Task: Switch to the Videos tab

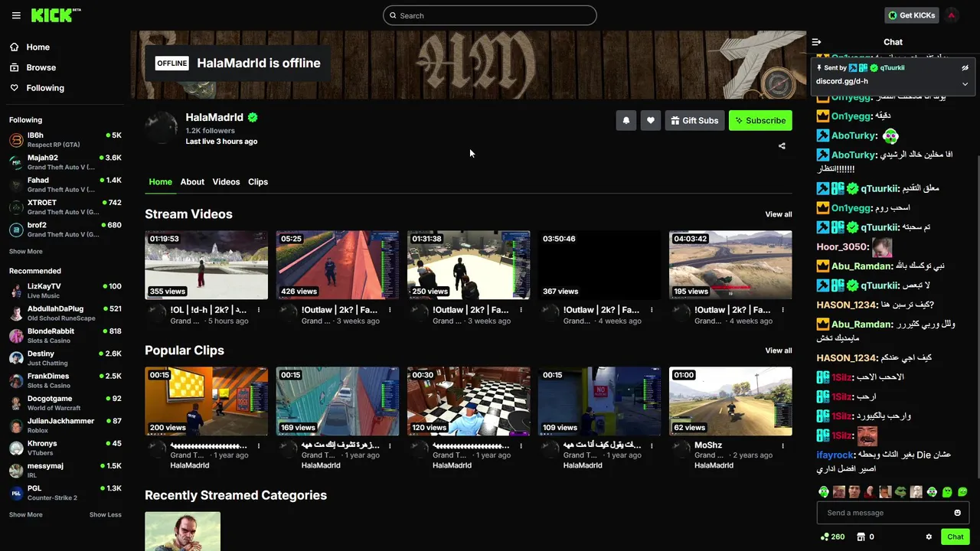Action: [226, 182]
